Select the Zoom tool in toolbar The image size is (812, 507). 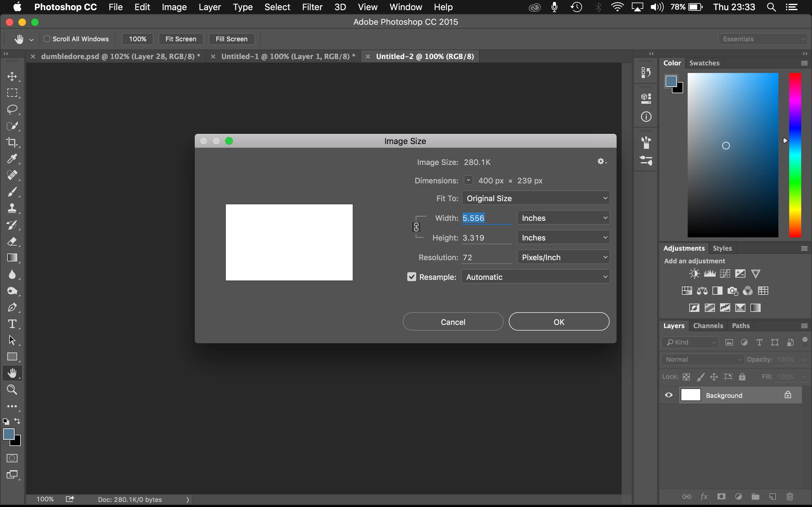click(x=12, y=390)
